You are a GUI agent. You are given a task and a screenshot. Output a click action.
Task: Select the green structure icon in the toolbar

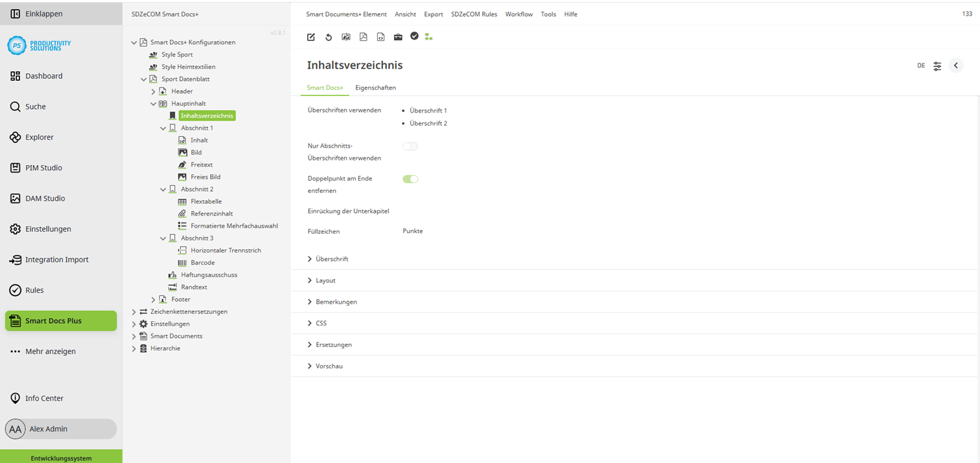tap(428, 37)
